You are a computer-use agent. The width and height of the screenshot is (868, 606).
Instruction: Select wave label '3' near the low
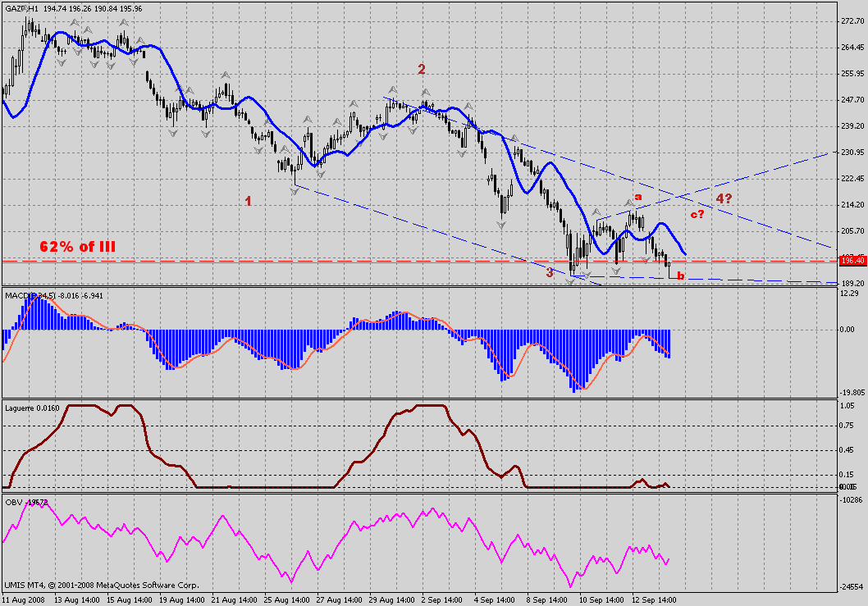point(550,272)
